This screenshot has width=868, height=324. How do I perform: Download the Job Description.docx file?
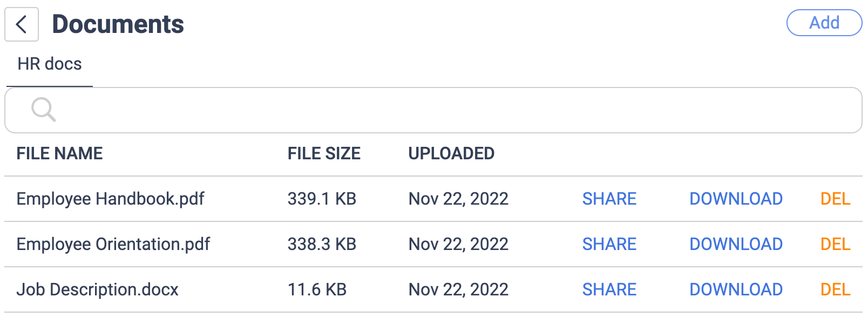[x=736, y=289]
